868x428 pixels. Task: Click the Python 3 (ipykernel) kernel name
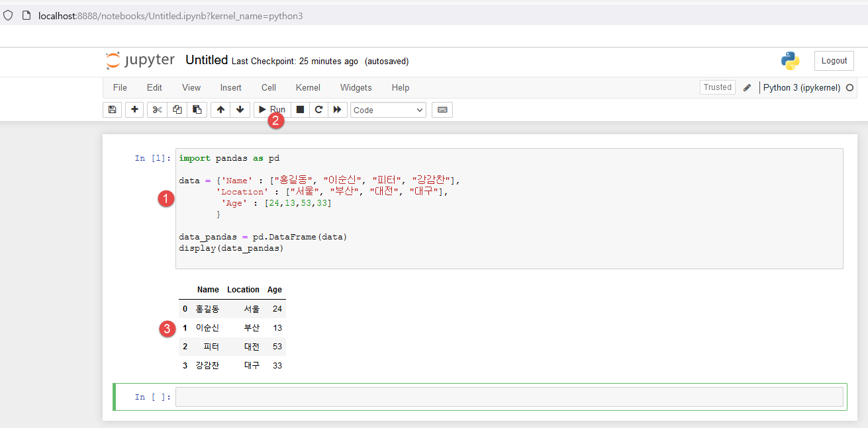point(802,87)
